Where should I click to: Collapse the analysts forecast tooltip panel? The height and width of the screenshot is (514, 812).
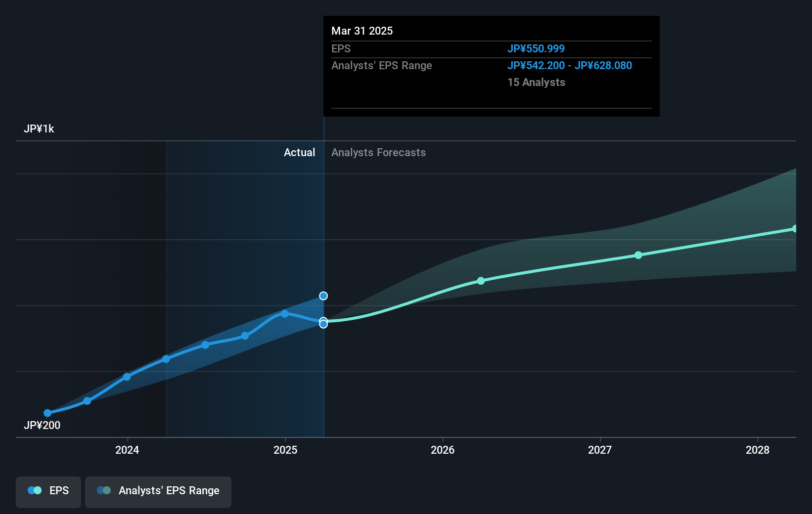(x=491, y=66)
